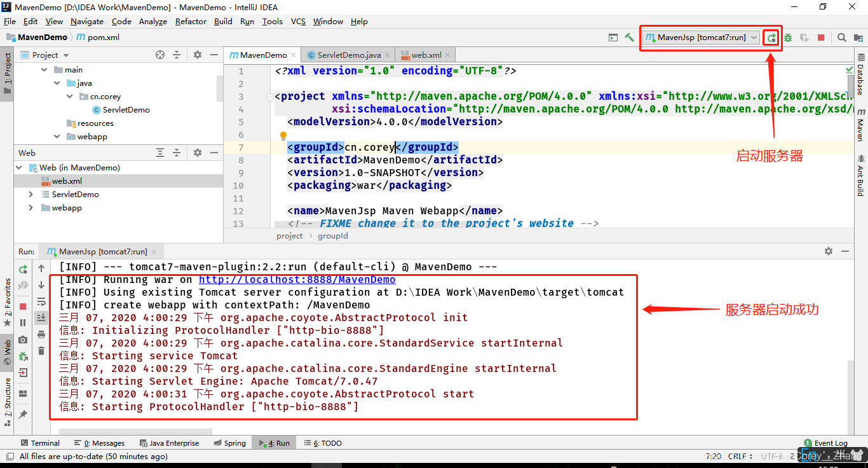Viewport: 868px width, 468px height.
Task: Switch to web.xml editor tab
Action: coord(426,55)
